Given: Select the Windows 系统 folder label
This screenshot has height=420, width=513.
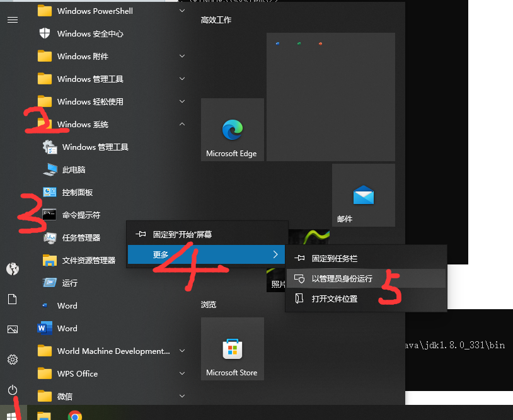Looking at the screenshot, I should click(83, 124).
